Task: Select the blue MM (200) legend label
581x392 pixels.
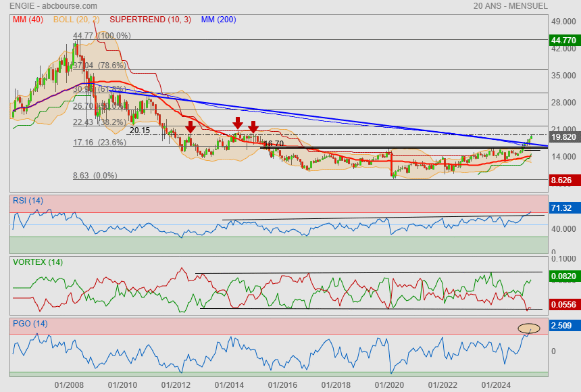Action: [x=218, y=20]
